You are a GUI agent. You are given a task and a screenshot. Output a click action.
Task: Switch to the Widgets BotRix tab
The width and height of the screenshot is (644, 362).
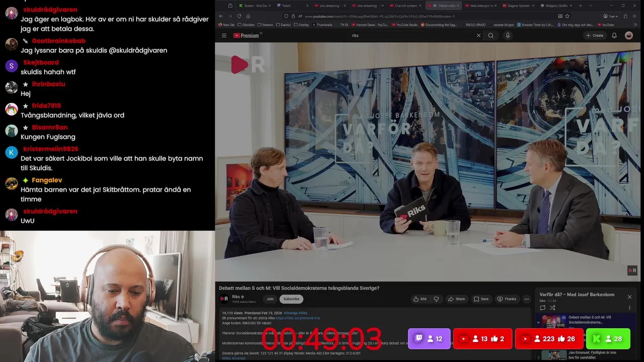tap(556, 6)
